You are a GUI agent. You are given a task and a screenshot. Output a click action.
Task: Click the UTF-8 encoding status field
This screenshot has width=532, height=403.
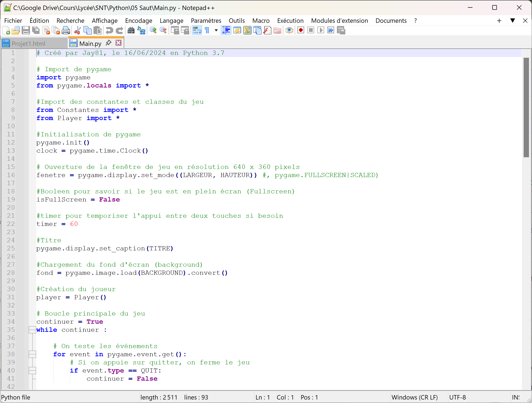pos(457,397)
